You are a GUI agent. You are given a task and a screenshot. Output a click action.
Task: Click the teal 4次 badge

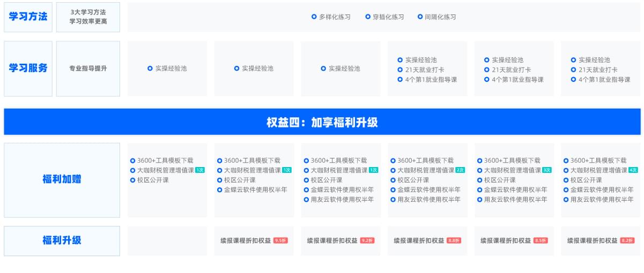point(633,170)
